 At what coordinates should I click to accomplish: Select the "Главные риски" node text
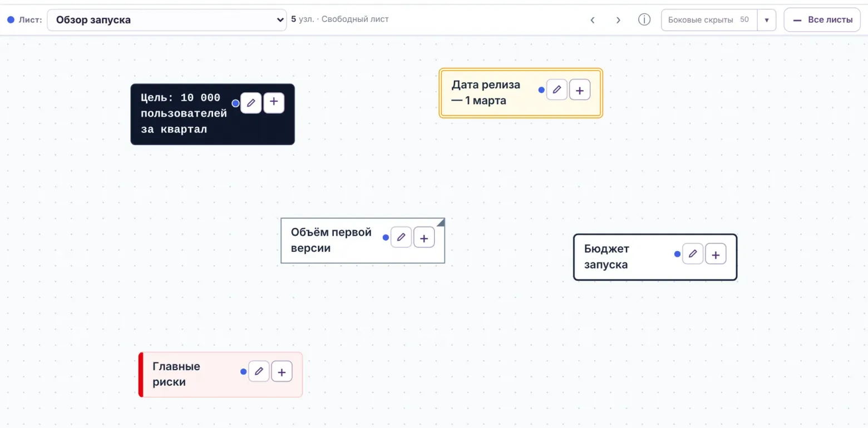(x=176, y=374)
